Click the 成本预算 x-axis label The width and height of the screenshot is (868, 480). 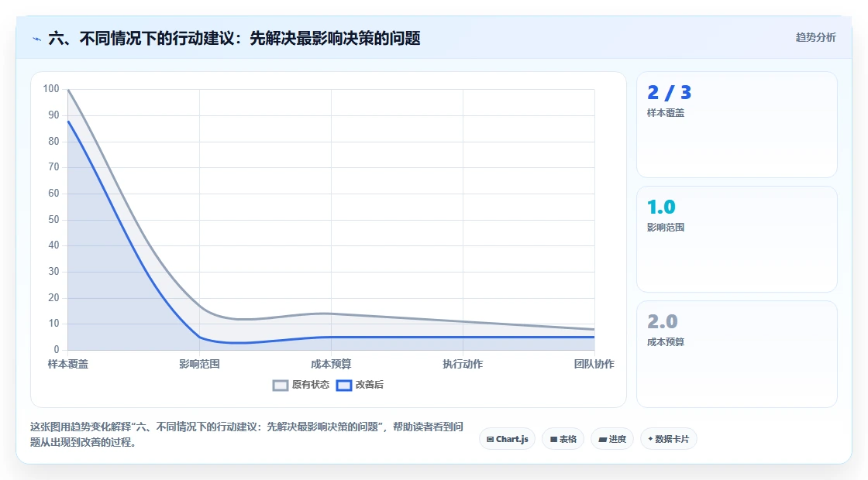pos(331,364)
